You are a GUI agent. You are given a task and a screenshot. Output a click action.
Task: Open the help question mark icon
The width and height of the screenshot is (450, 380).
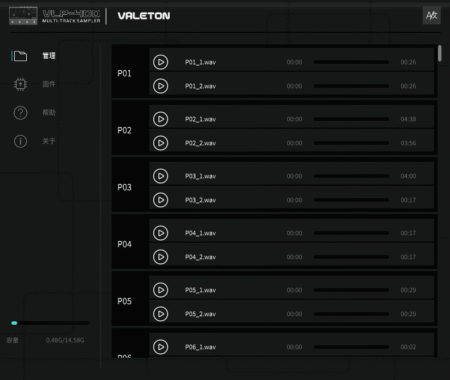[20, 113]
